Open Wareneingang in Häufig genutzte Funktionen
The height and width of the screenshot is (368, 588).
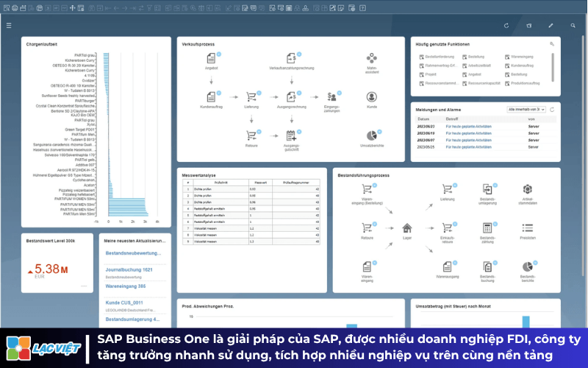[519, 57]
